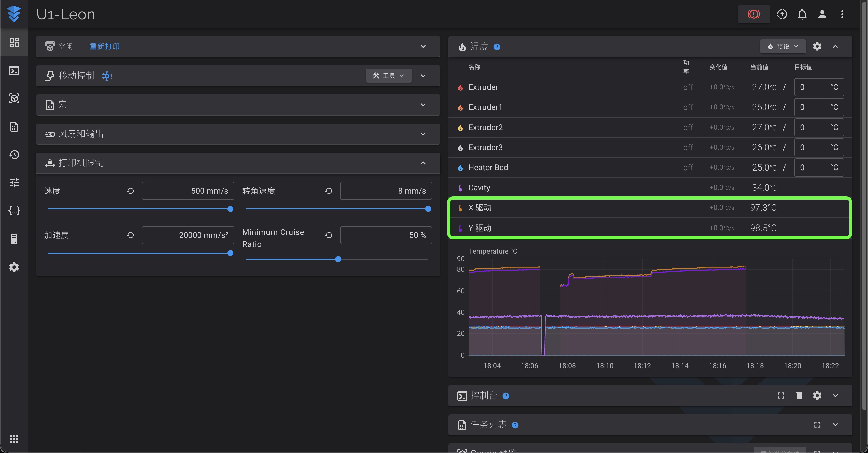
Task: Open the configuration page with braces icon
Action: [14, 211]
